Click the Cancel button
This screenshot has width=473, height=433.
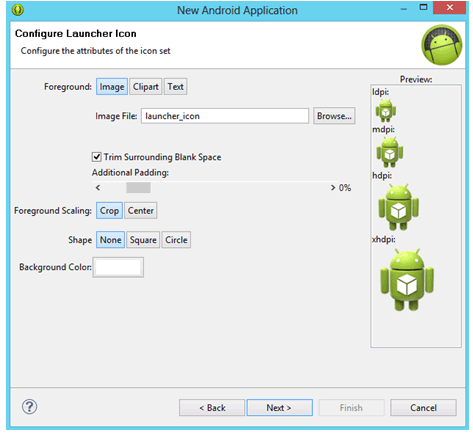tap(423, 408)
